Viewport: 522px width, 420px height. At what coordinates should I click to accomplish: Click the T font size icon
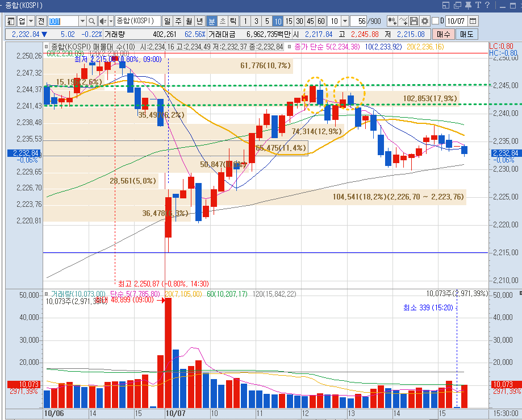coord(478,5)
